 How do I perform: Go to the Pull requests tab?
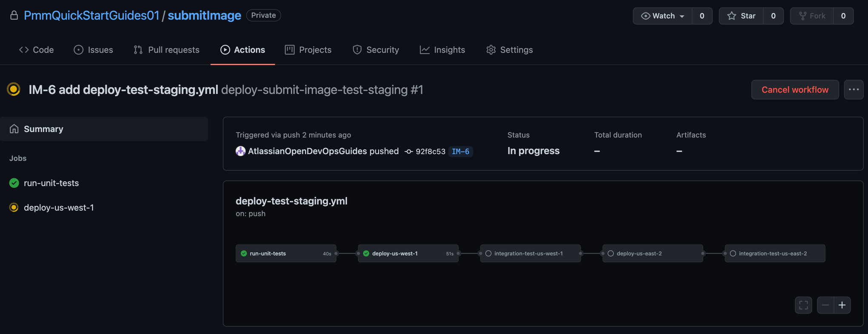click(x=166, y=50)
